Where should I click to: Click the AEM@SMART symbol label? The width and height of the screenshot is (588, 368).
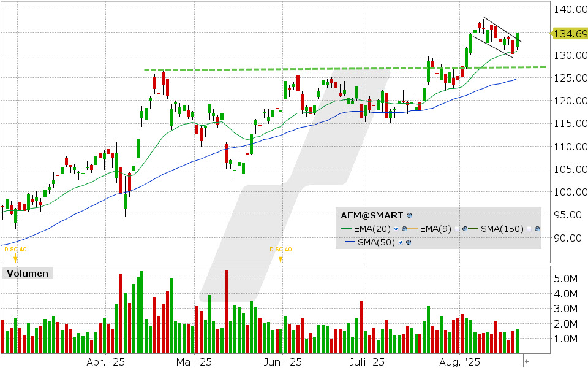pos(372,215)
